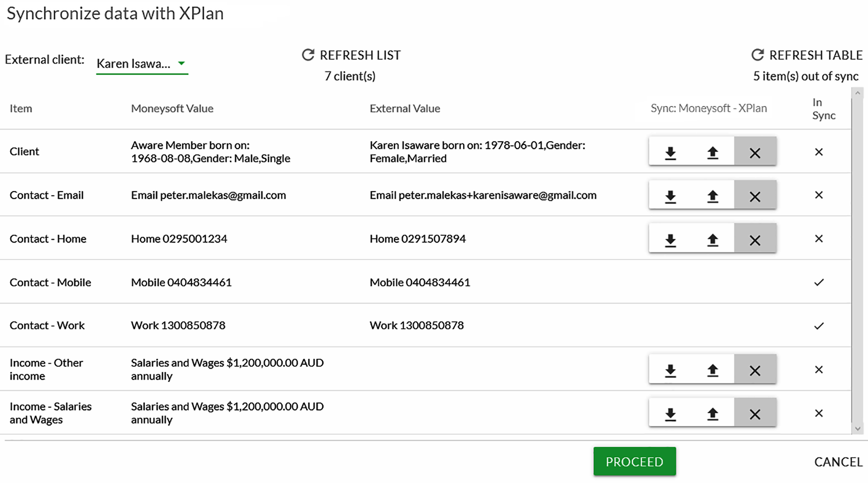The width and height of the screenshot is (868, 483).
Task: Click the 'Client' item cell
Action: [24, 151]
